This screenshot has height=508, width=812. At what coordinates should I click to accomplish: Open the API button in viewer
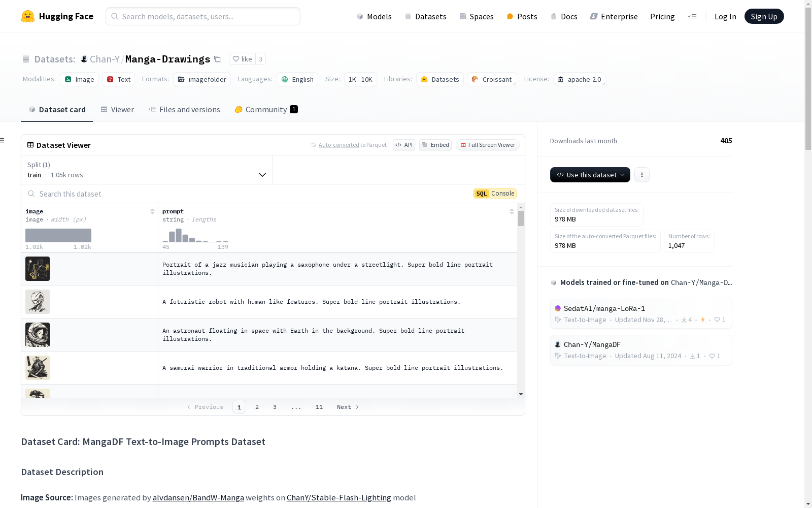point(404,145)
